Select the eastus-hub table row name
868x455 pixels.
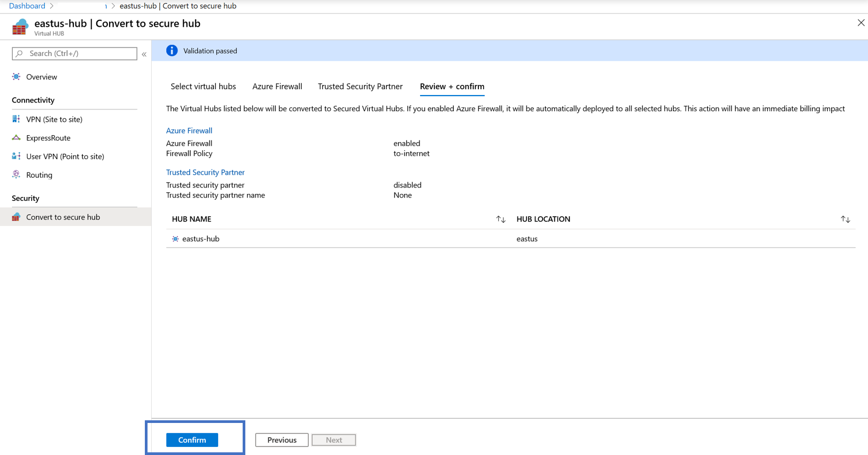pos(201,239)
